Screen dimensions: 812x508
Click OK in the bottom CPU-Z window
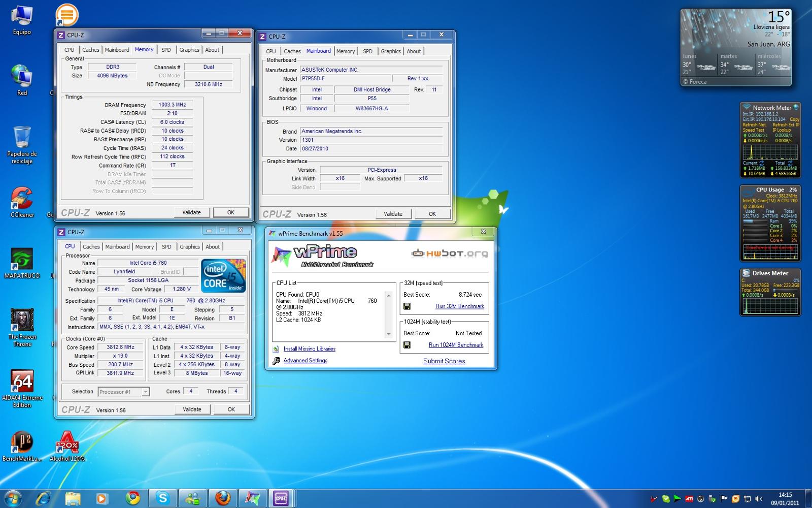(231, 409)
